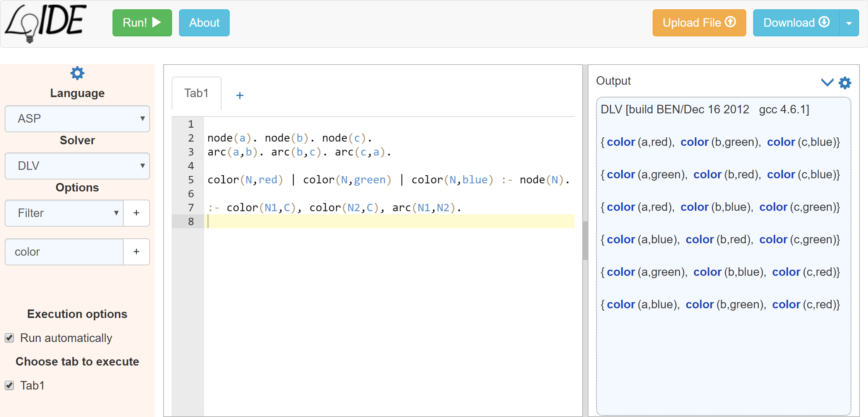Click the Download button

[x=796, y=23]
